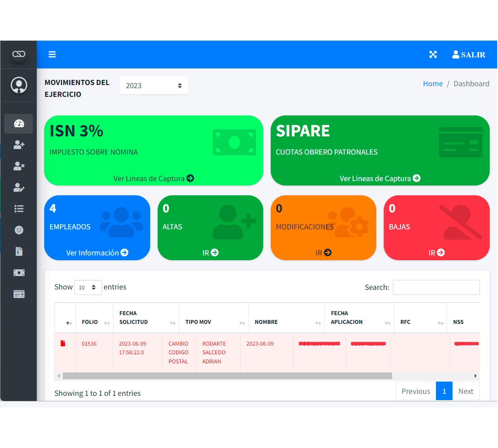Open the credit card sidebar icon

(x=19, y=294)
